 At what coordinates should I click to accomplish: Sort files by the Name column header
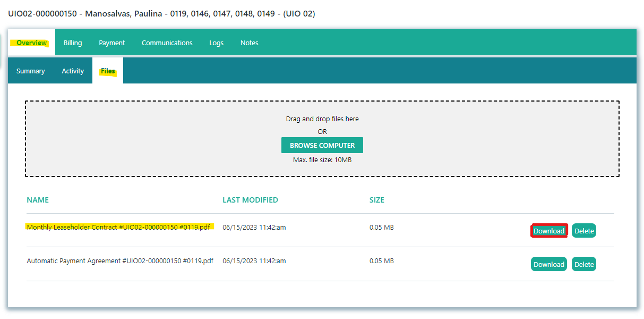pos(38,200)
